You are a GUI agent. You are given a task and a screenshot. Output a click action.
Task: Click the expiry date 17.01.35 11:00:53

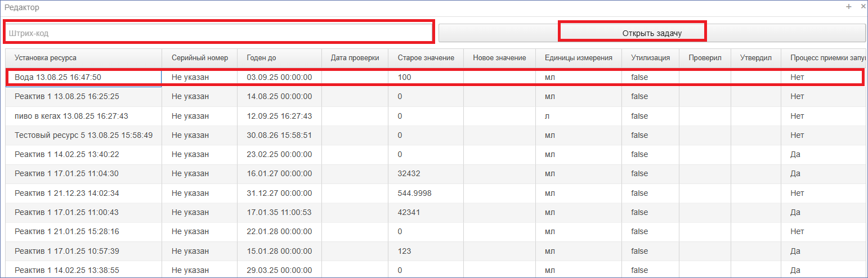279,212
